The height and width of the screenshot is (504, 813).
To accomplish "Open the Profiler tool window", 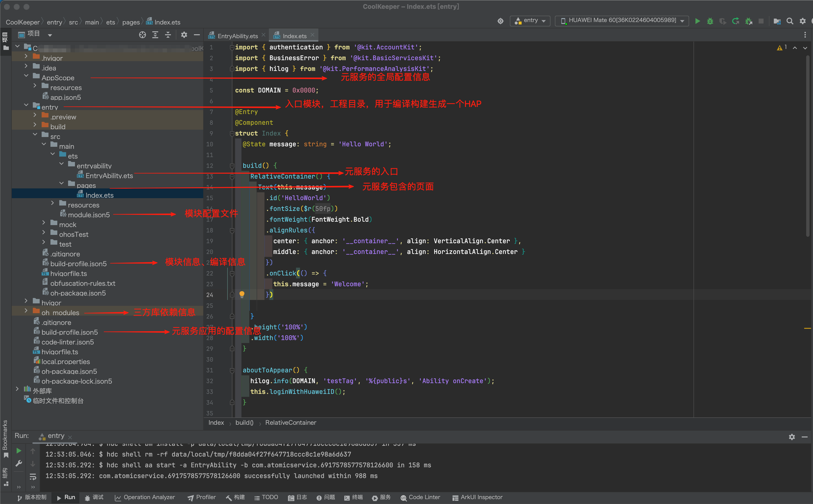I will pos(202,497).
